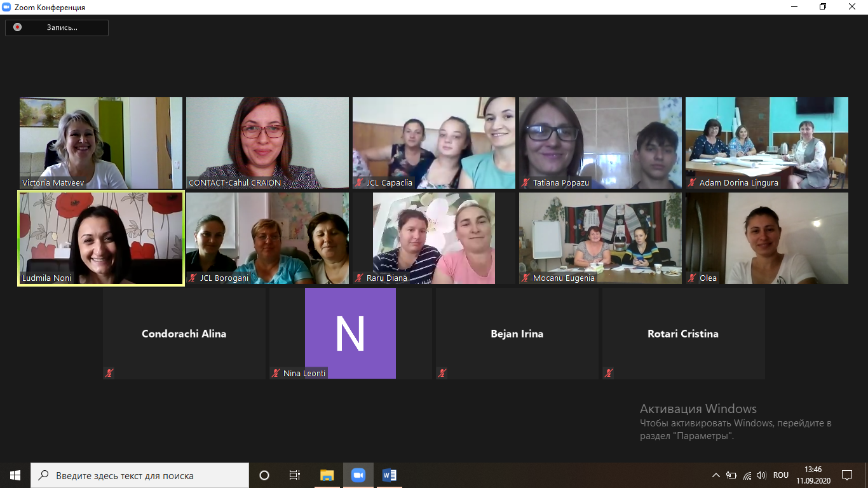
Task: Expand the hidden system tray icons
Action: coord(716,475)
